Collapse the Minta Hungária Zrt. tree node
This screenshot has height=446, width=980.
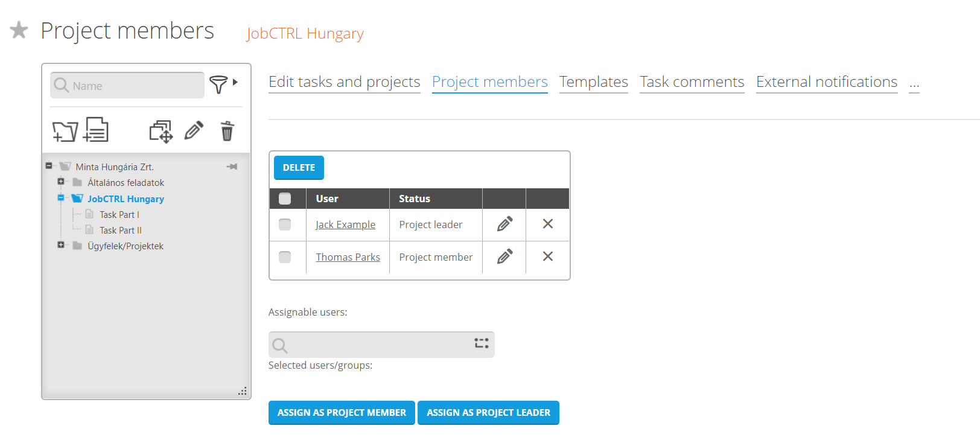pos(49,165)
